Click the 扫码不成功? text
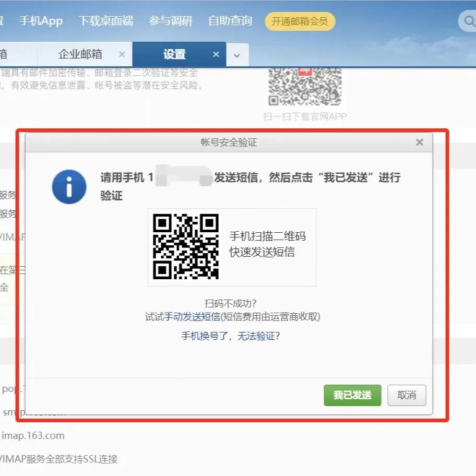 [230, 303]
